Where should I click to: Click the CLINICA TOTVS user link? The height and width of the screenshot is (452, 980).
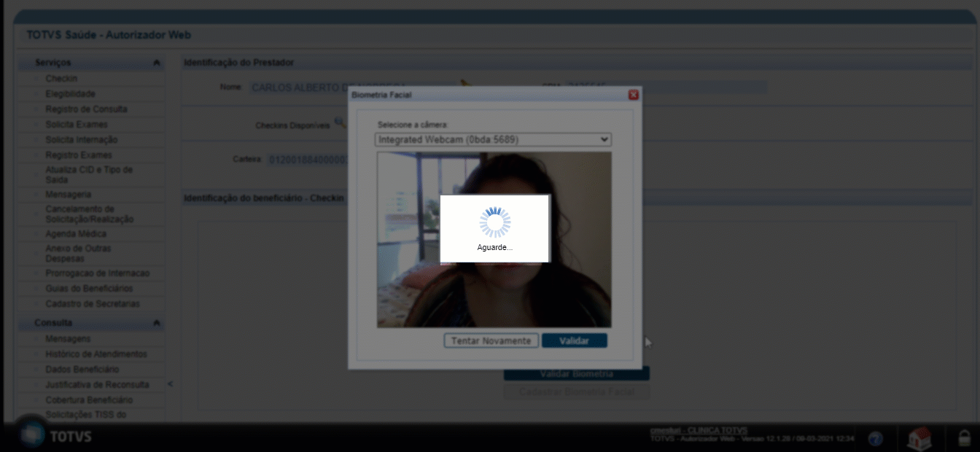point(699,431)
